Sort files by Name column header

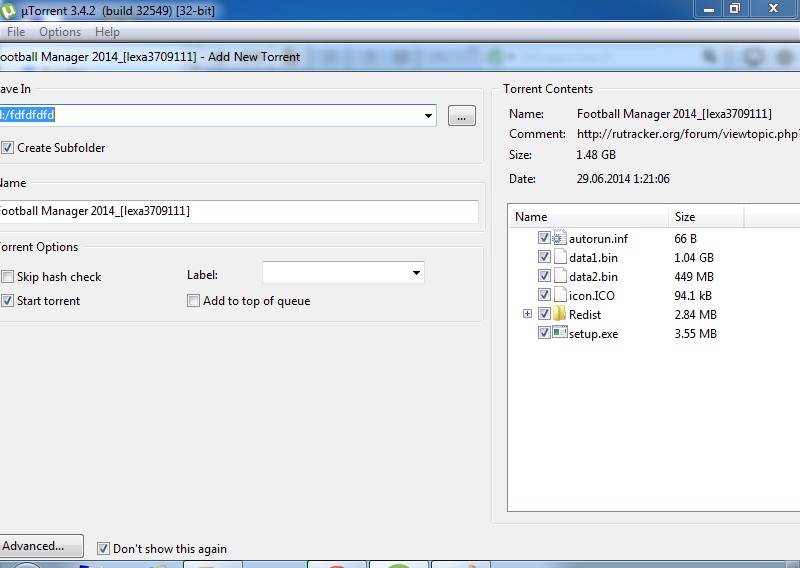coord(589,217)
